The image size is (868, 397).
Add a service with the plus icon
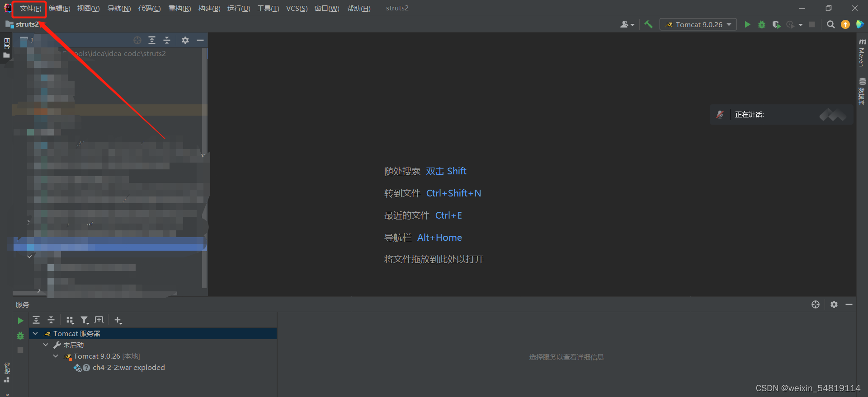[x=118, y=320]
